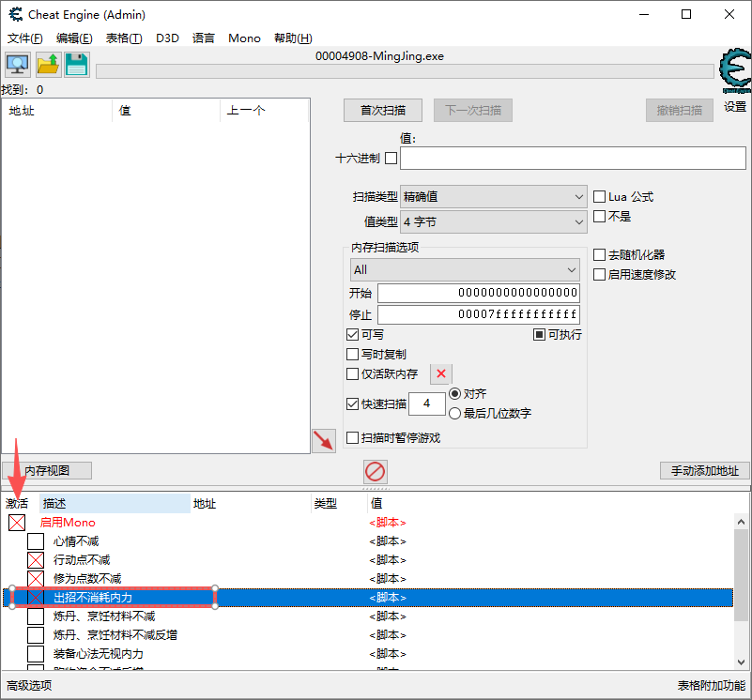Click the cheat table scrollbar down arrow
The height and width of the screenshot is (700, 752).
coord(741,662)
